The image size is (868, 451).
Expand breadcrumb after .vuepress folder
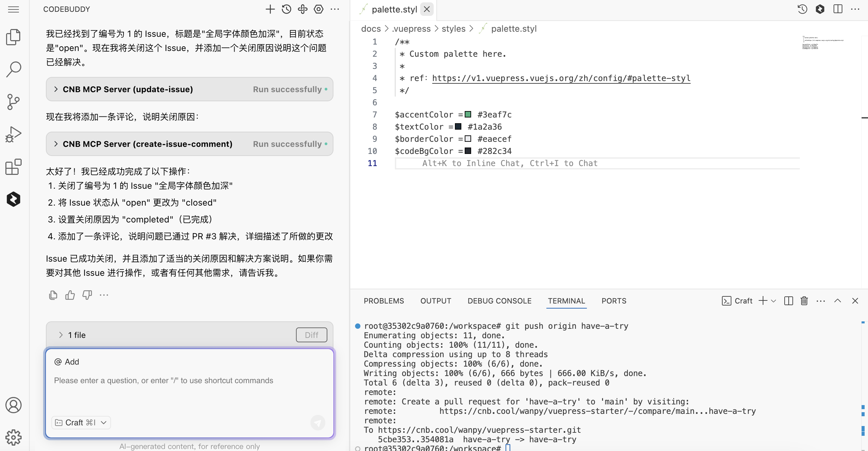436,29
